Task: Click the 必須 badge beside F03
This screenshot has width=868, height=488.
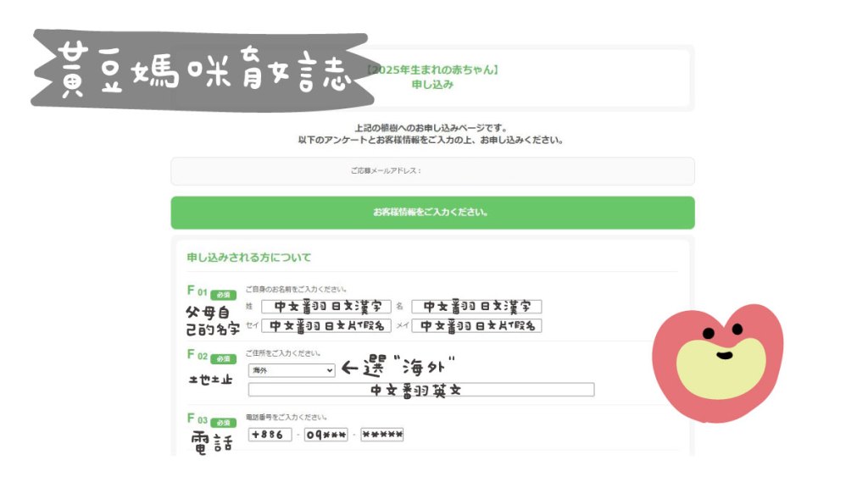Action: point(223,422)
